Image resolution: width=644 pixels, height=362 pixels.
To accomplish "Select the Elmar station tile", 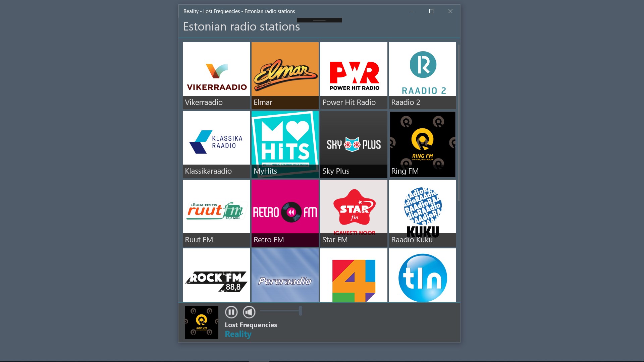I will [x=285, y=75].
